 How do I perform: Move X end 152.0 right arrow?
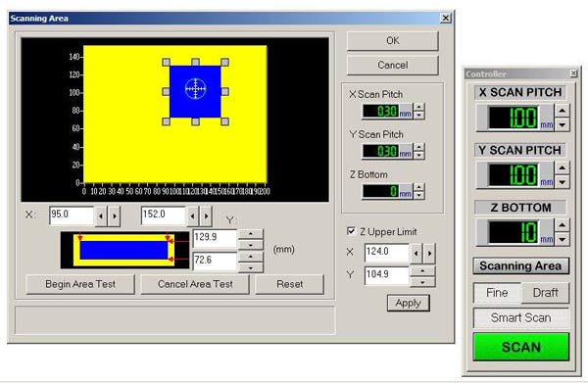(206, 216)
